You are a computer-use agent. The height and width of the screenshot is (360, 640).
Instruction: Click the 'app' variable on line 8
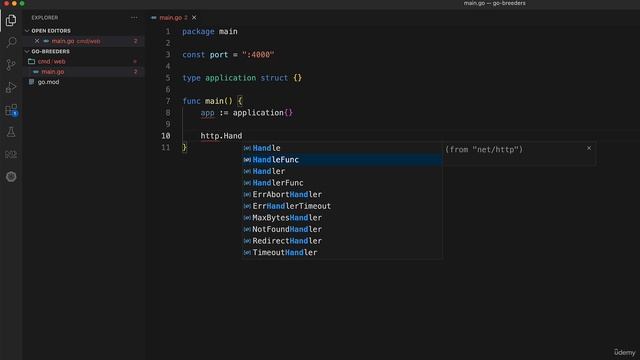207,113
